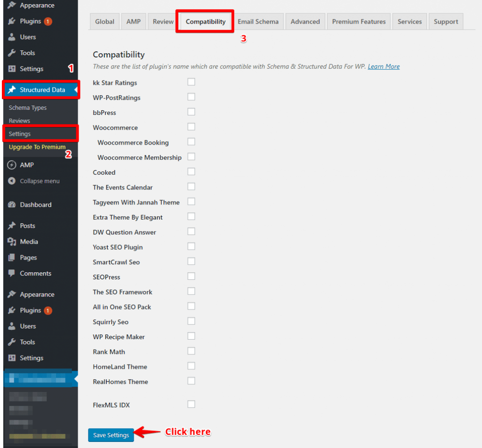
Task: Open the Premium Features tab
Action: [359, 22]
